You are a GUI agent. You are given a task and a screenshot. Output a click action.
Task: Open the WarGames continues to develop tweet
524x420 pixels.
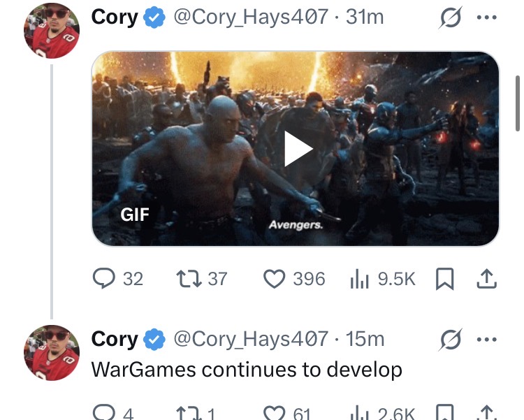(x=247, y=370)
